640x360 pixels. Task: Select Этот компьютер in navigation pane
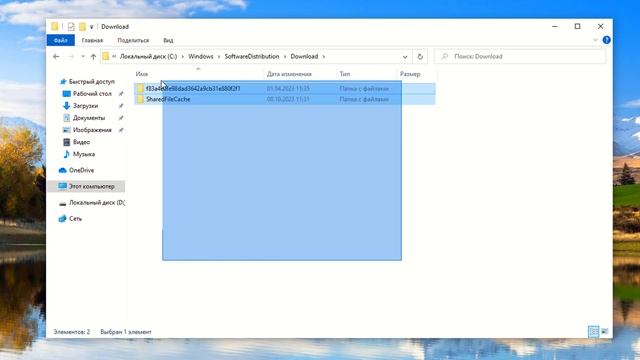tap(91, 187)
